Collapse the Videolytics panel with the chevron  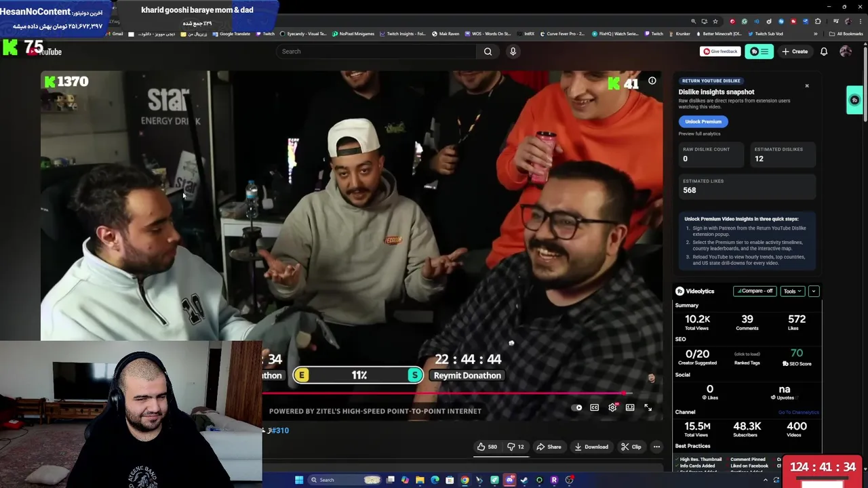814,291
